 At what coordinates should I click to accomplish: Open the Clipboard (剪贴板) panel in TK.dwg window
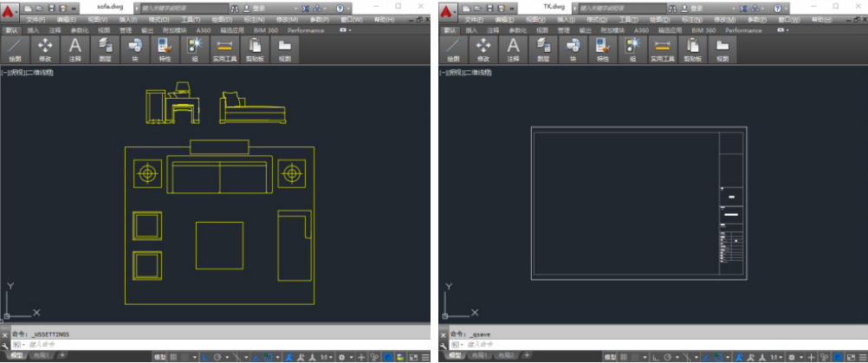click(x=693, y=49)
